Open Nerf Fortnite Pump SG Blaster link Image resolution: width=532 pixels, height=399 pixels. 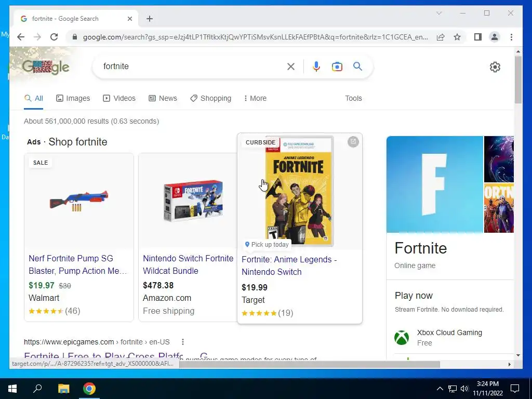[78, 264]
